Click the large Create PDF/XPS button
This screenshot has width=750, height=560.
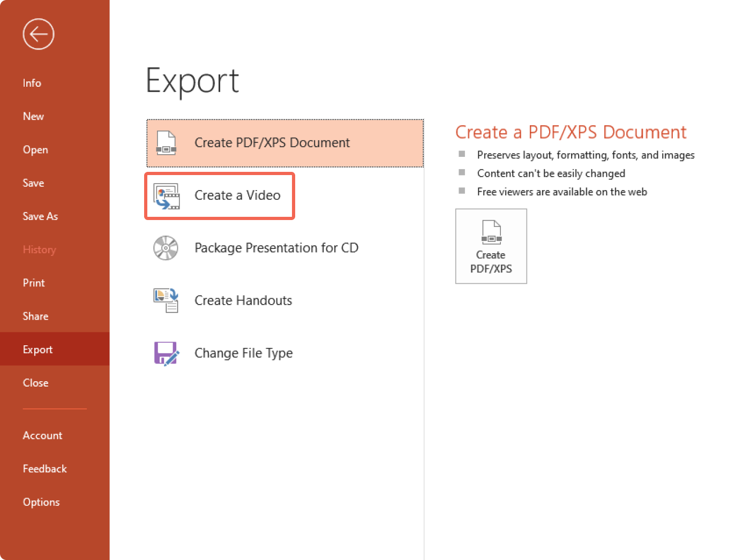[491, 246]
